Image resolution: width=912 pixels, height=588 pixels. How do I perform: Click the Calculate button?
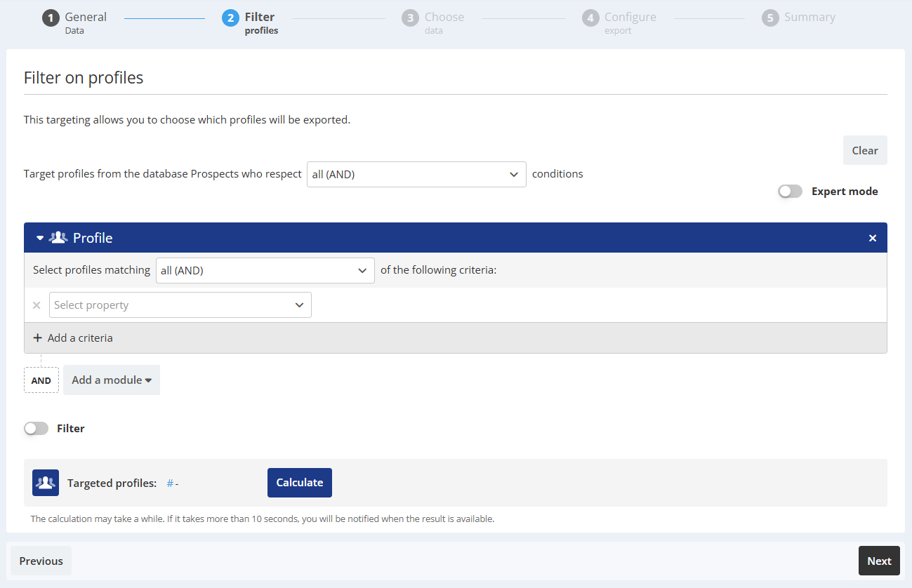(x=299, y=483)
